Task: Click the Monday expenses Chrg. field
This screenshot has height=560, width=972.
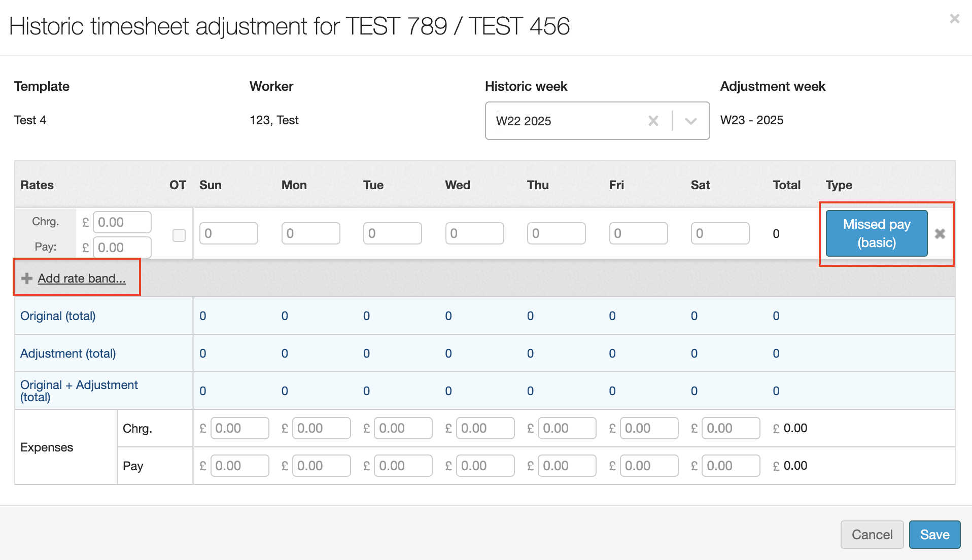Action: point(322,428)
